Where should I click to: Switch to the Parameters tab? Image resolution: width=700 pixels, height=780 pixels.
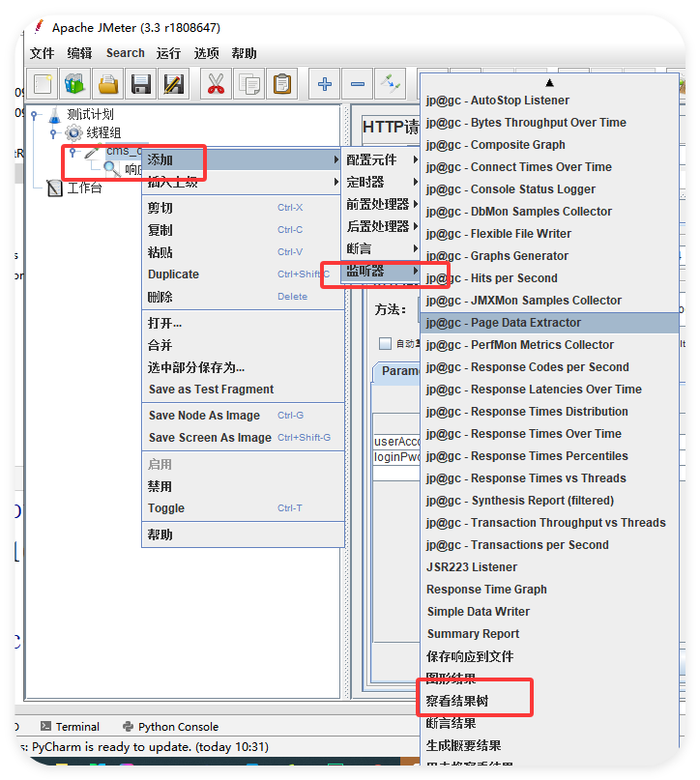pos(399,371)
